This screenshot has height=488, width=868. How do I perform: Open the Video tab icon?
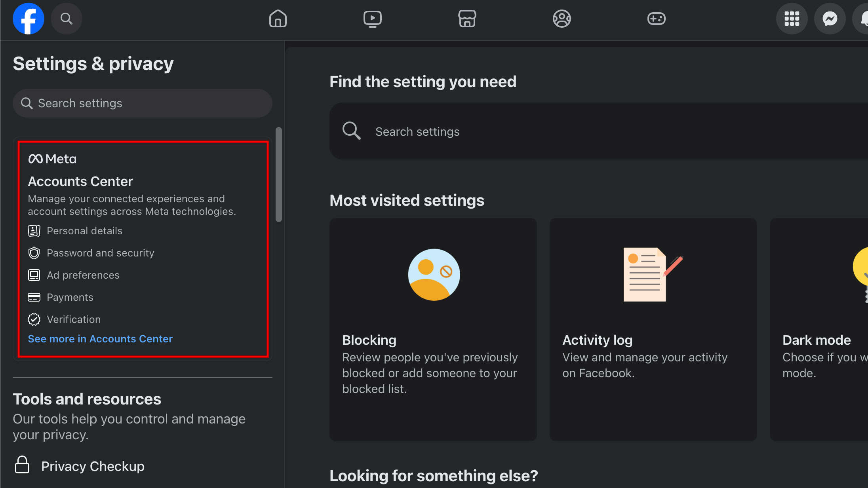(x=372, y=19)
